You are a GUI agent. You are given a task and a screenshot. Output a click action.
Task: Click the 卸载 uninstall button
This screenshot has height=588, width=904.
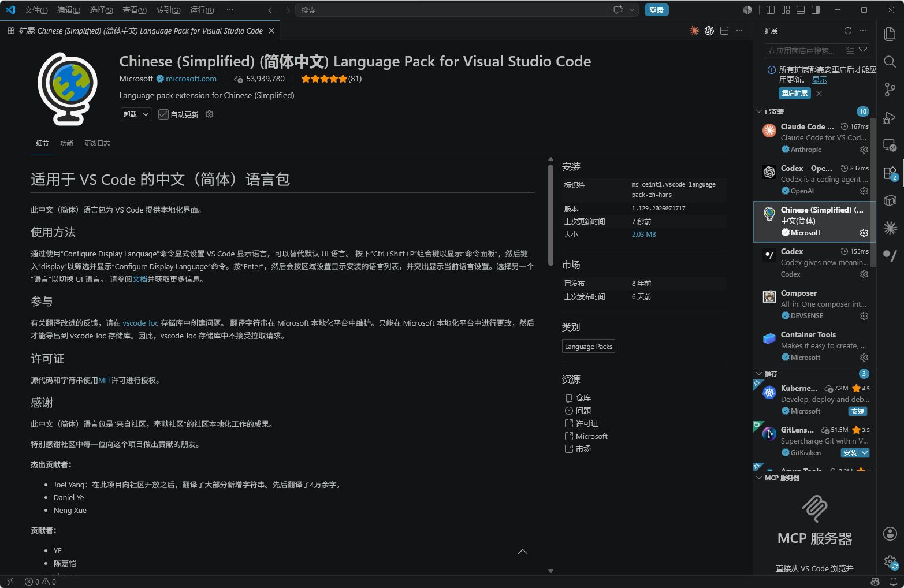point(131,114)
